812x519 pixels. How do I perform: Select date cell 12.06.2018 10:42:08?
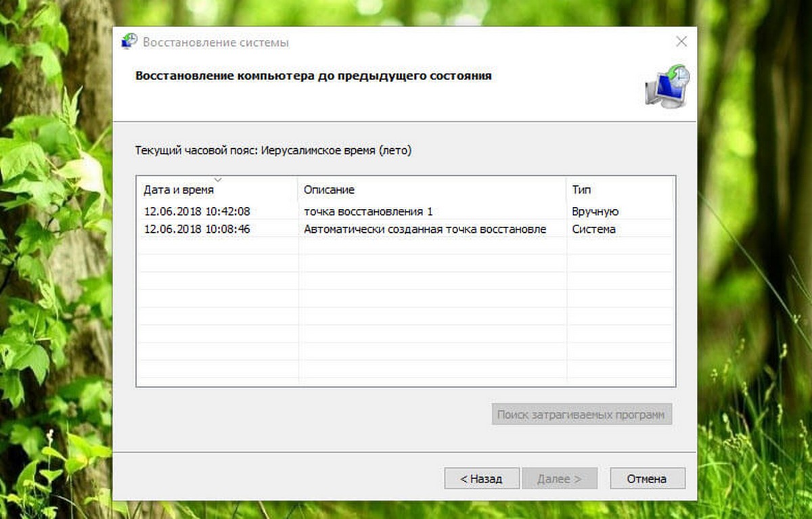(x=197, y=212)
